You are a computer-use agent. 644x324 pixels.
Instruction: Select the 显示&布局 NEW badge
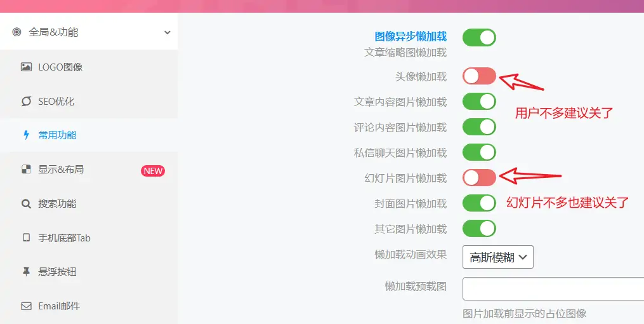click(x=153, y=170)
